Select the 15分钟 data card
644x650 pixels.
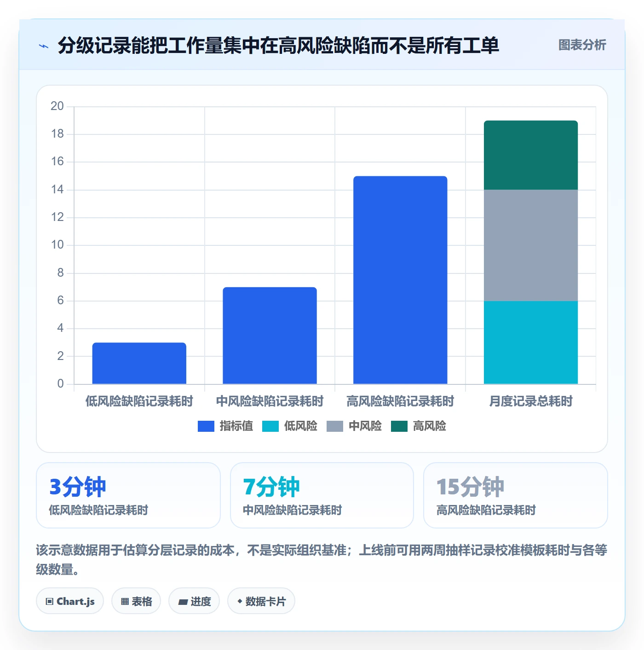(516, 495)
